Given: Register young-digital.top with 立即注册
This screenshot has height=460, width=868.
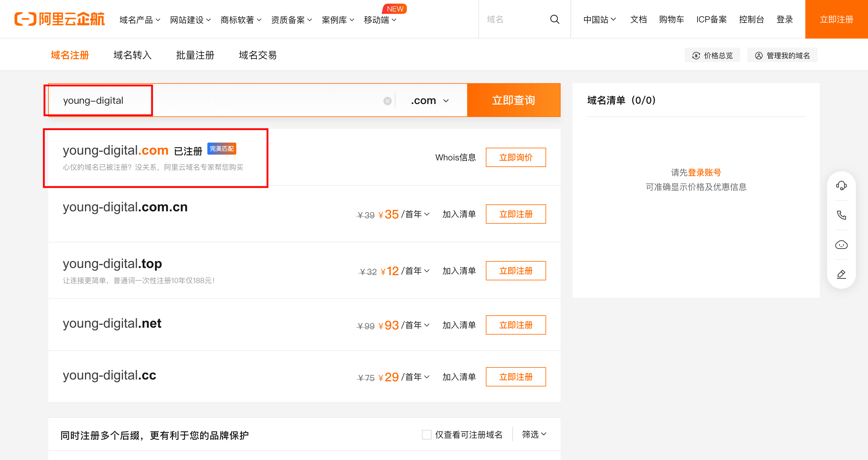Looking at the screenshot, I should point(516,271).
